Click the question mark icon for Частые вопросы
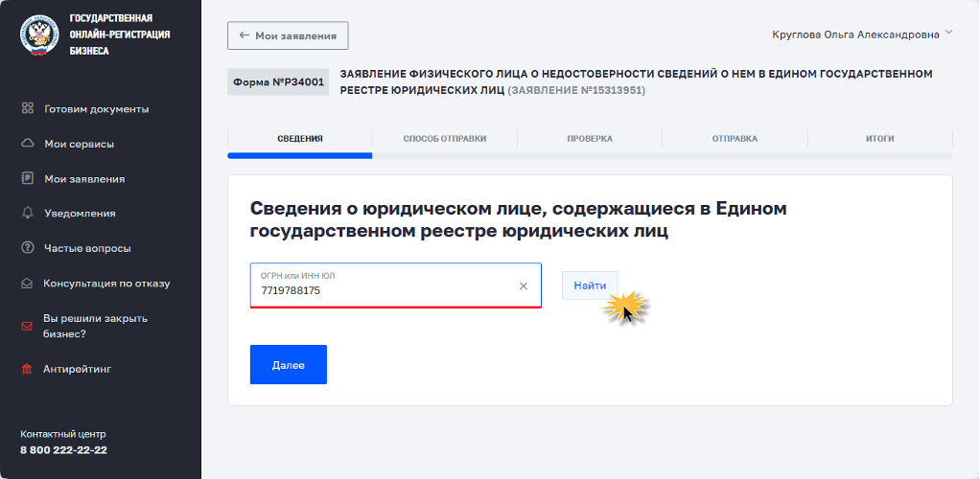980x479 pixels. tap(27, 248)
